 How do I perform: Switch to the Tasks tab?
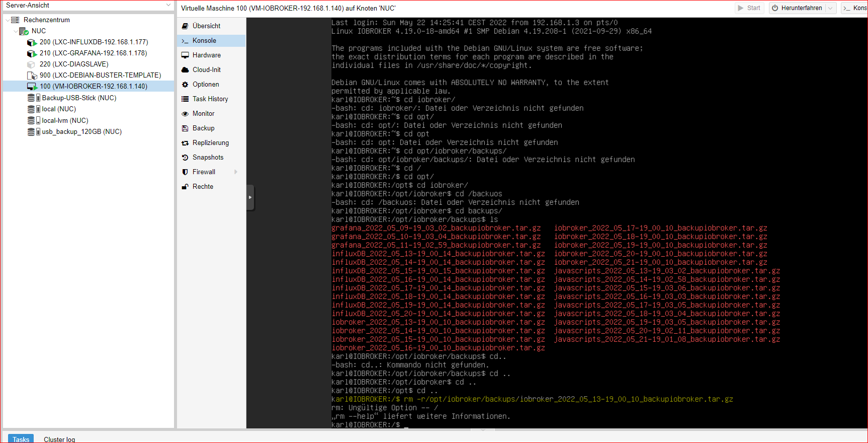tap(21, 439)
